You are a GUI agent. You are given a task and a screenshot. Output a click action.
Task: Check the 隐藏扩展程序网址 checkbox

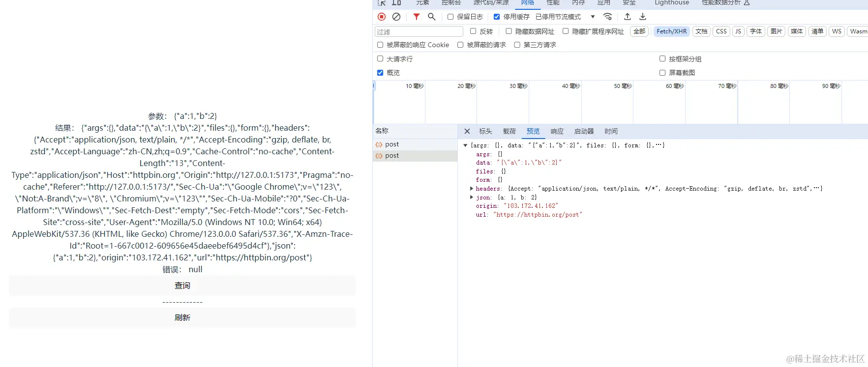(566, 31)
